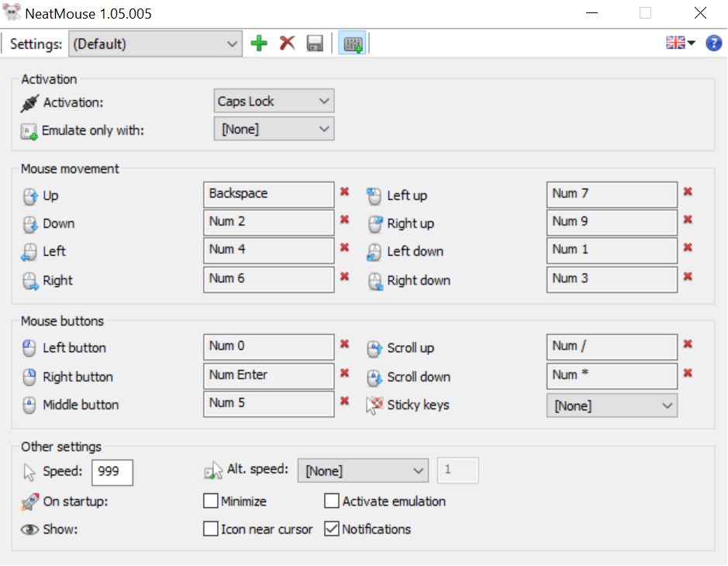Click the Up key field showing Backspace
This screenshot has height=566, width=728.
click(269, 195)
